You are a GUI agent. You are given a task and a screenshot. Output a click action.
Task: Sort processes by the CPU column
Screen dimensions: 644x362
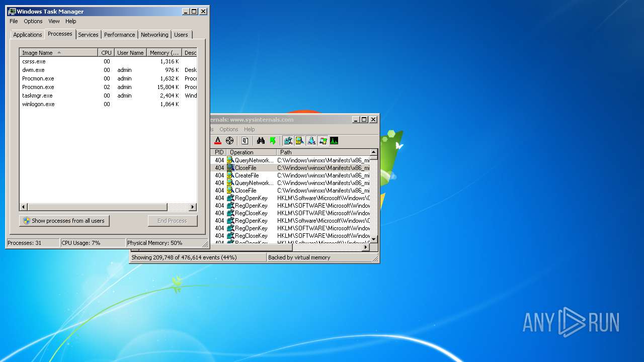106,53
